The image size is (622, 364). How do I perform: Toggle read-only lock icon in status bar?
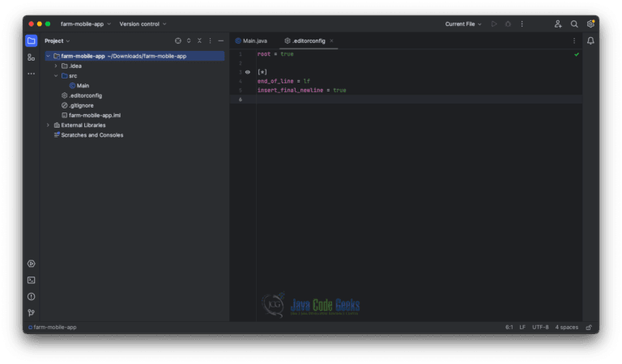589,328
